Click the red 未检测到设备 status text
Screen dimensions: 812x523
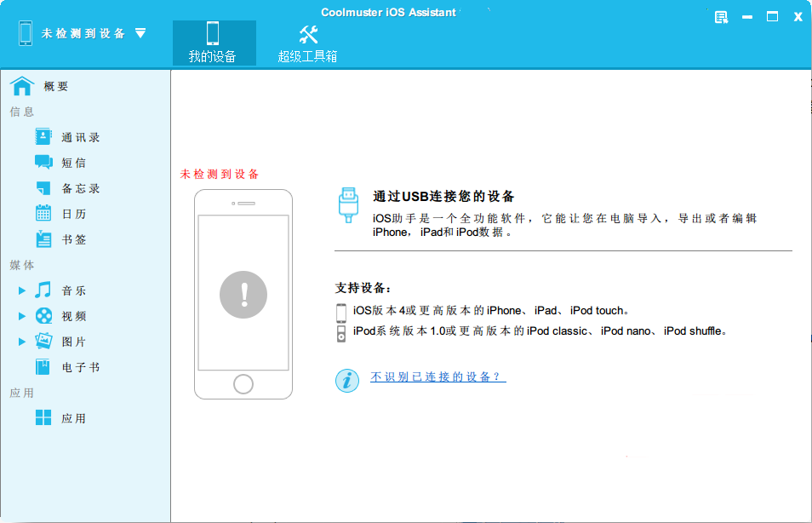coord(219,174)
